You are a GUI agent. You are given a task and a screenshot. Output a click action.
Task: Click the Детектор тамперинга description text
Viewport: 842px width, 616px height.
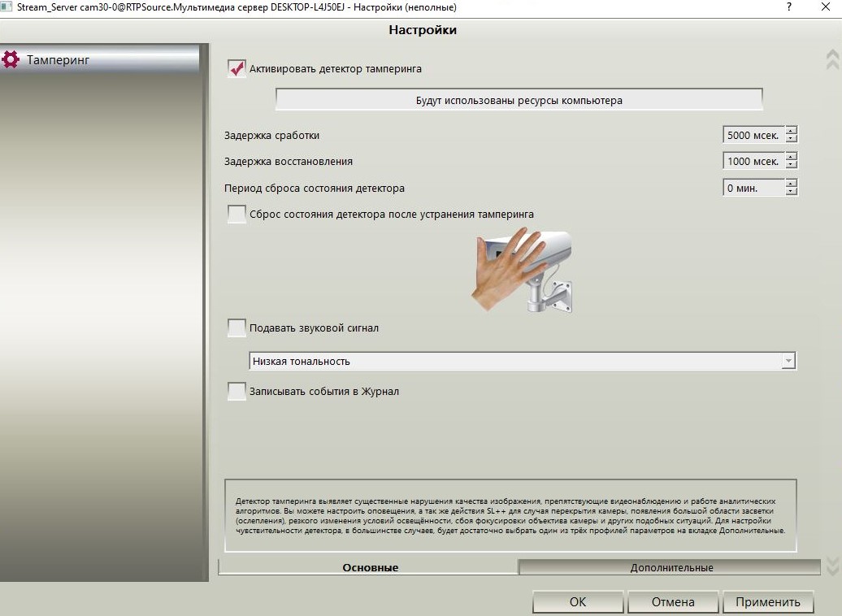click(510, 515)
